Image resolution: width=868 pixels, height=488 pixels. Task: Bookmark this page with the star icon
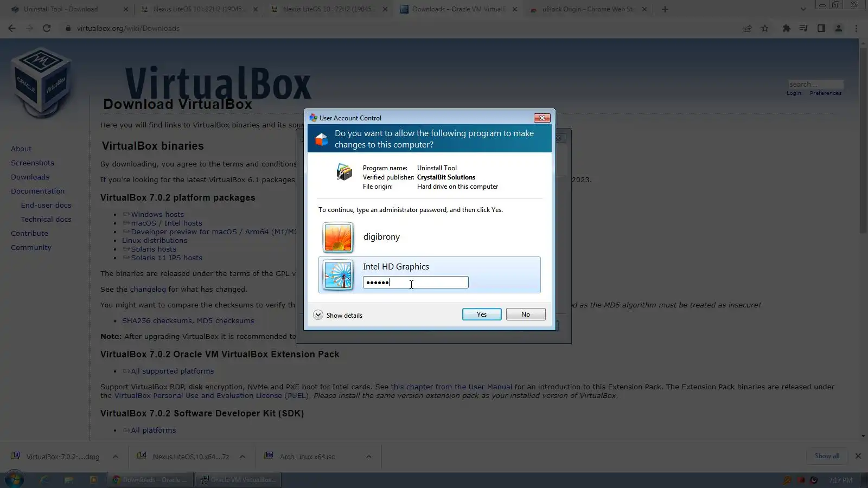[765, 28]
